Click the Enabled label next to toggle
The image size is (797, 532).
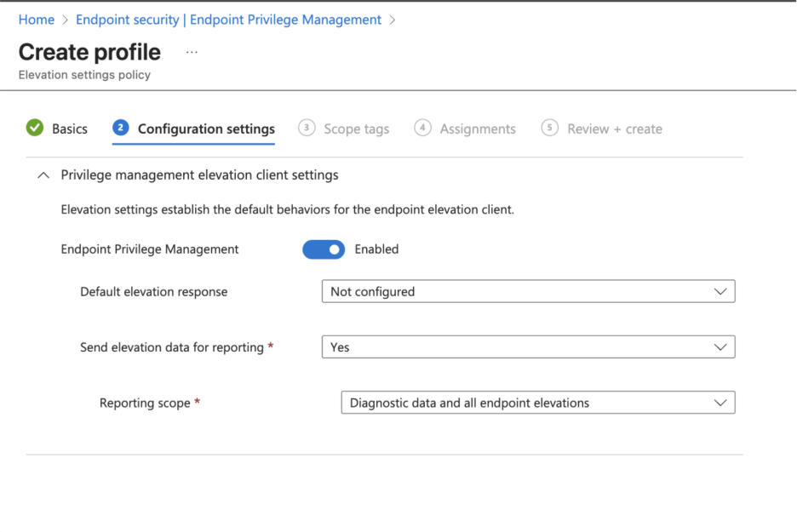click(376, 249)
